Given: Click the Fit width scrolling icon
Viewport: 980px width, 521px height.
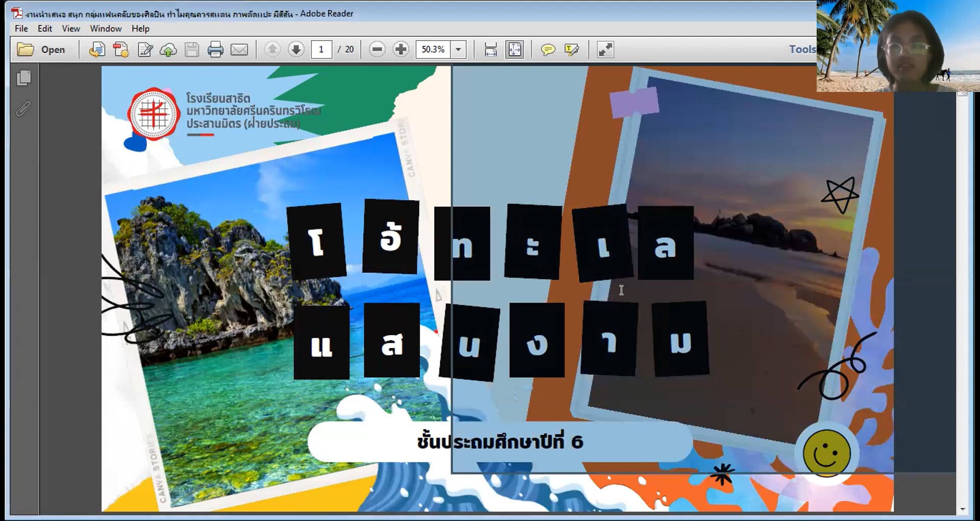Looking at the screenshot, I should pos(491,50).
